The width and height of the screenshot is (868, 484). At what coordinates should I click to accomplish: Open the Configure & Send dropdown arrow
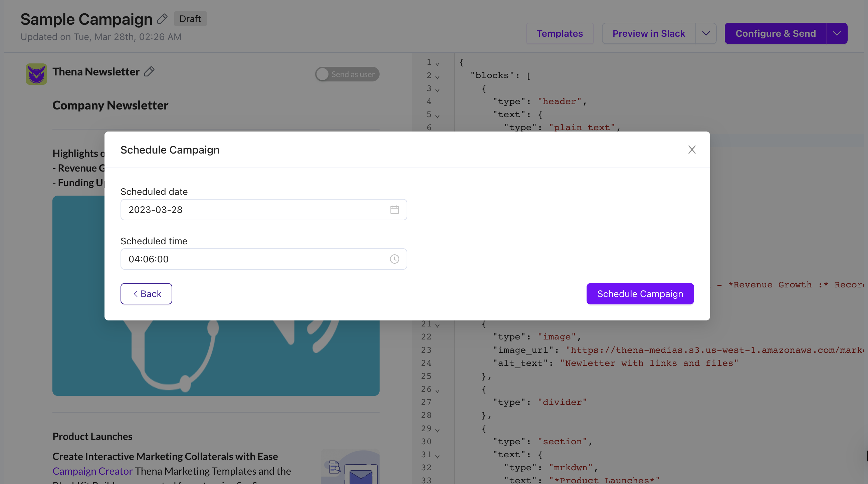(837, 33)
